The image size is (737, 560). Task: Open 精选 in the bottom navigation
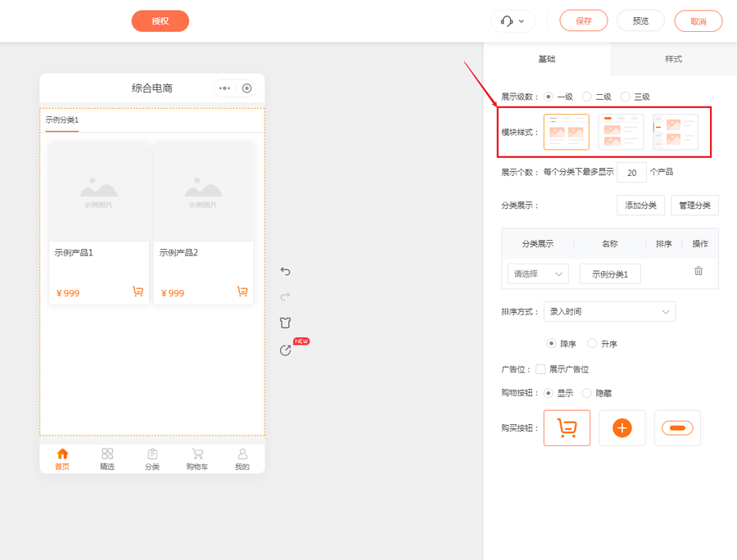tap(107, 459)
